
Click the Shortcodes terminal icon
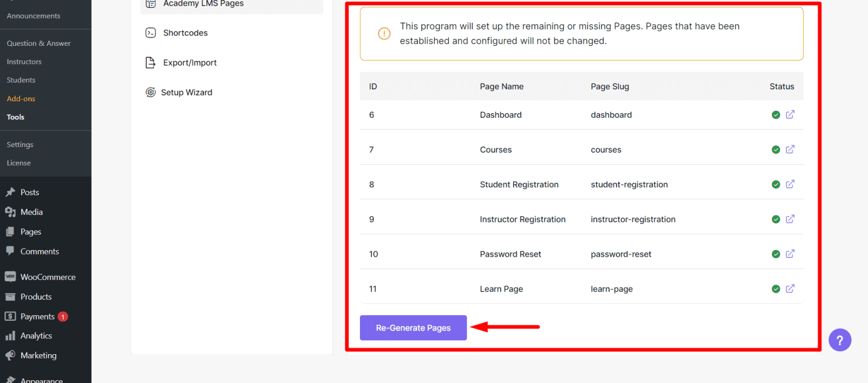(150, 32)
